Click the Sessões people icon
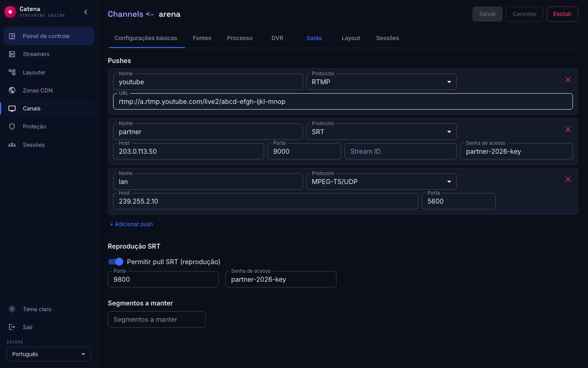 (12, 145)
